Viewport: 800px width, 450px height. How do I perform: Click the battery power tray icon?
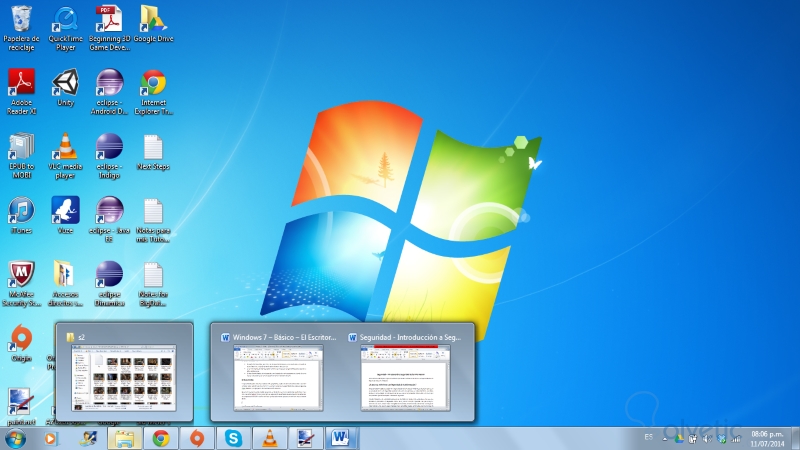point(693,438)
